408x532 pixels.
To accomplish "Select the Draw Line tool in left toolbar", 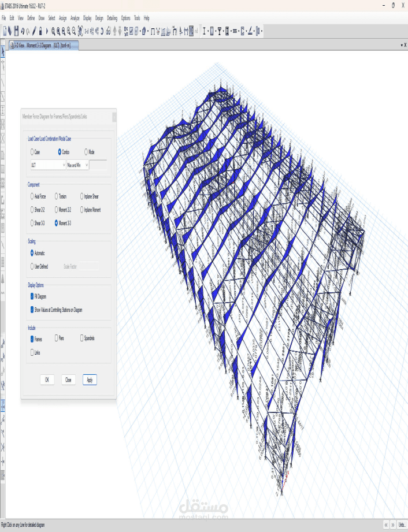I will point(3,83).
